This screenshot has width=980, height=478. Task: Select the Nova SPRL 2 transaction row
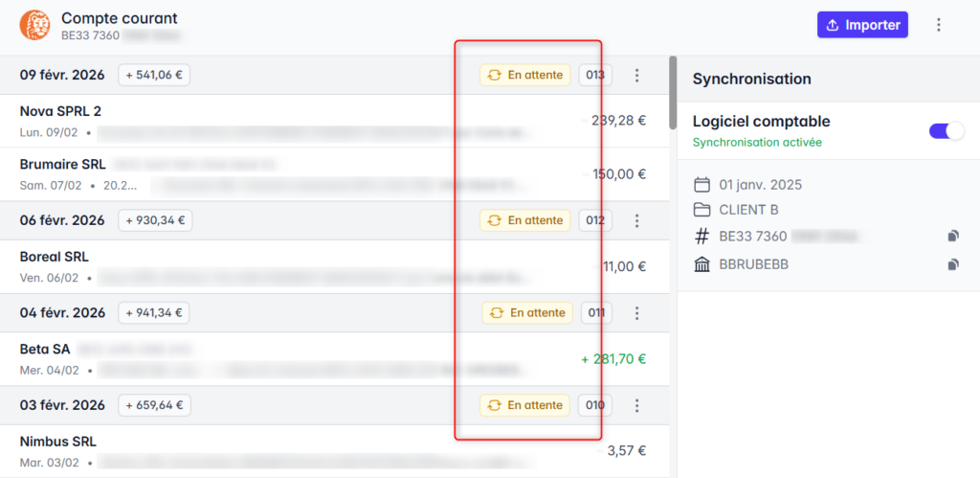click(287, 121)
